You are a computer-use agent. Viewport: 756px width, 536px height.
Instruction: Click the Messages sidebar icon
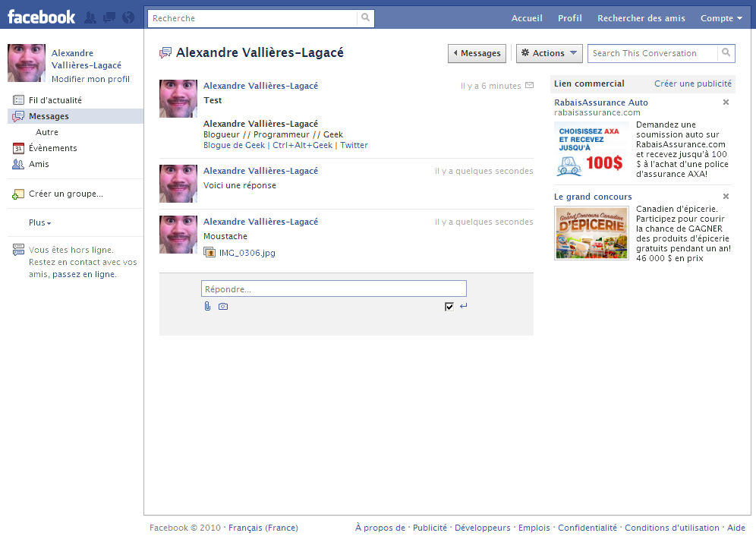[18, 116]
